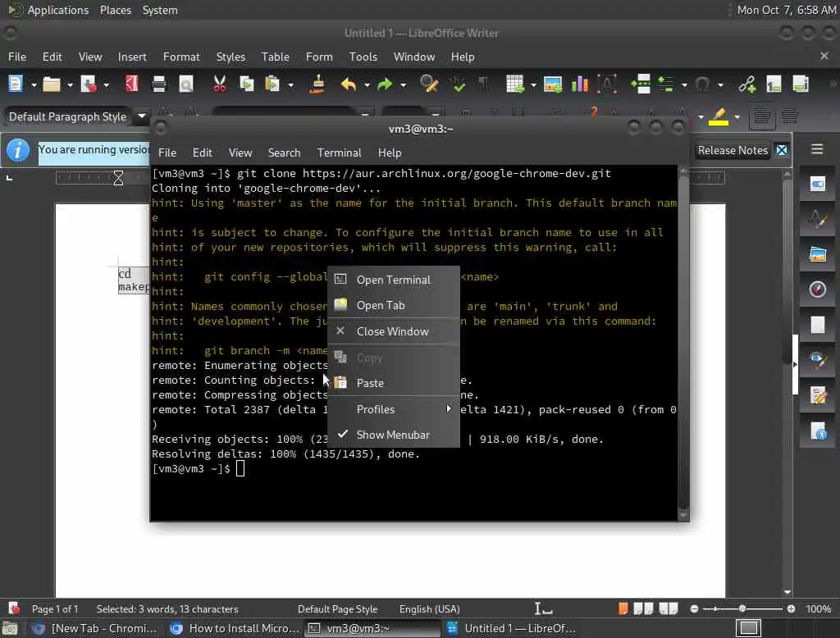The image size is (840, 638).
Task: Click the New document icon in Writer toolbar
Action: tap(16, 84)
